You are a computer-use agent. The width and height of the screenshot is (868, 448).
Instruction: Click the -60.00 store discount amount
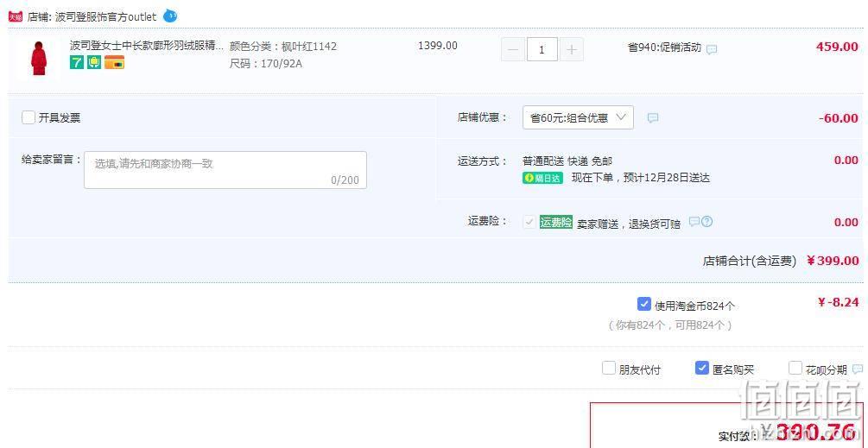[839, 118]
